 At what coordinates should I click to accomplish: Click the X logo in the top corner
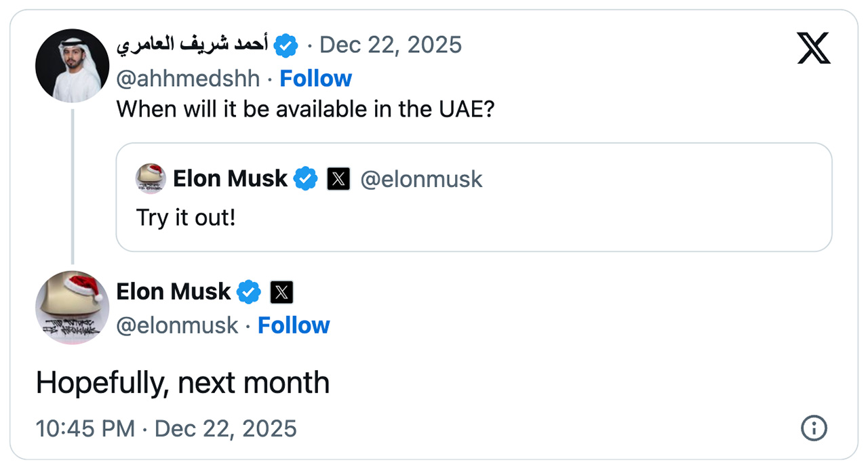coord(814,48)
